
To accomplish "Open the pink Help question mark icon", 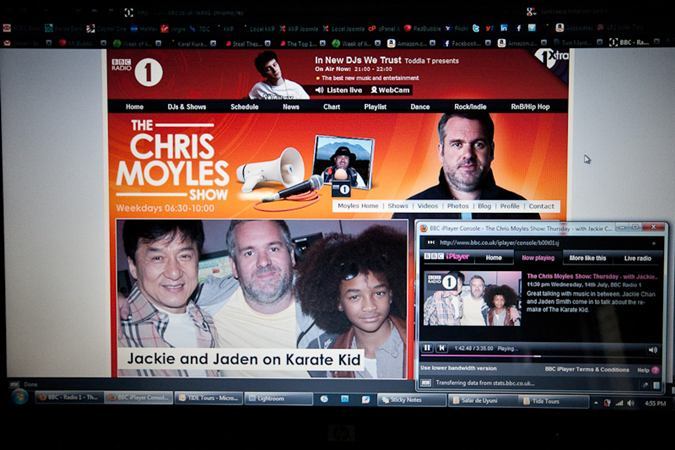I will point(656,370).
